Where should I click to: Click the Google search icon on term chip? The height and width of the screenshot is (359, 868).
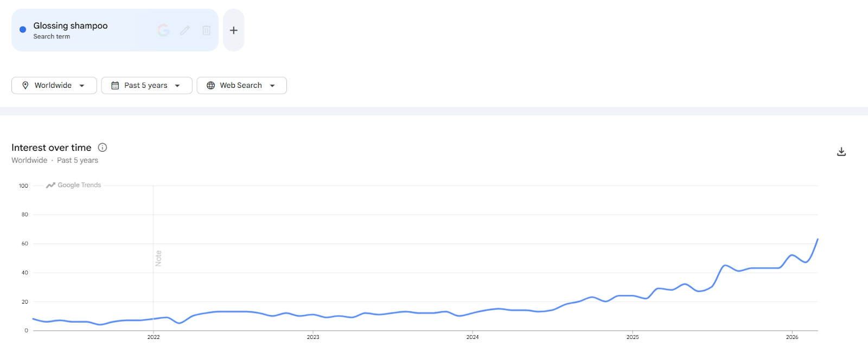click(x=163, y=30)
